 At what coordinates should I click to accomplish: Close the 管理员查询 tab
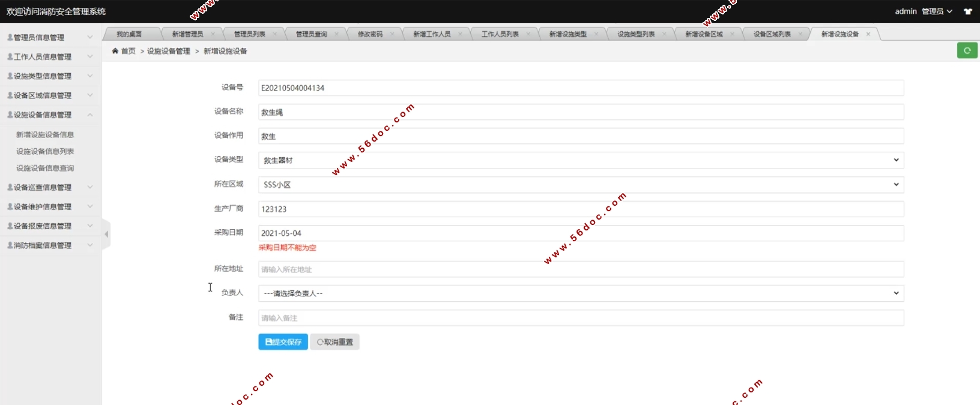336,34
